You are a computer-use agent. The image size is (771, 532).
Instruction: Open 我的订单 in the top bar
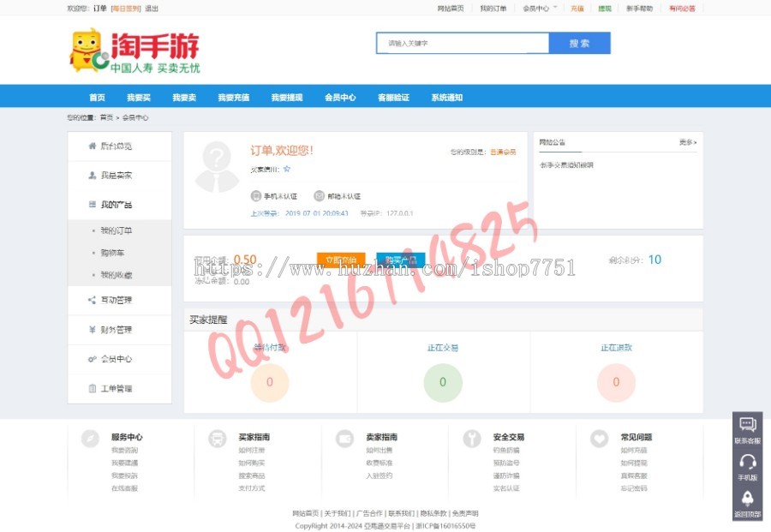point(493,9)
